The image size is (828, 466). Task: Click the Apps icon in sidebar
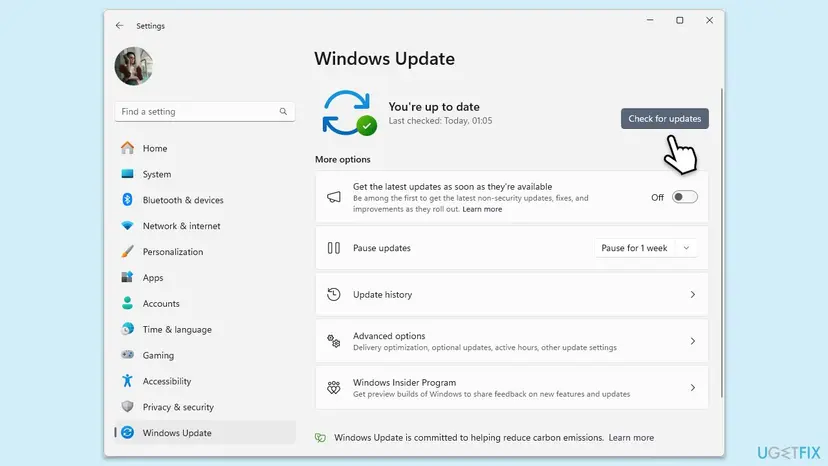click(127, 277)
